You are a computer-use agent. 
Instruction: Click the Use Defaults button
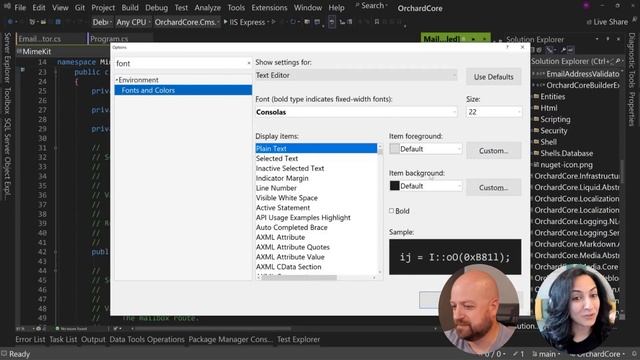click(493, 77)
